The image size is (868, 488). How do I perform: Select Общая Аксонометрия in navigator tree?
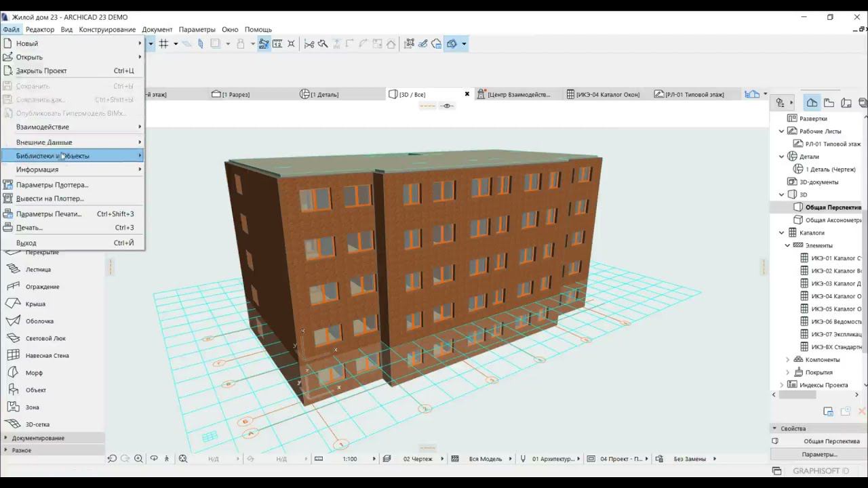833,220
